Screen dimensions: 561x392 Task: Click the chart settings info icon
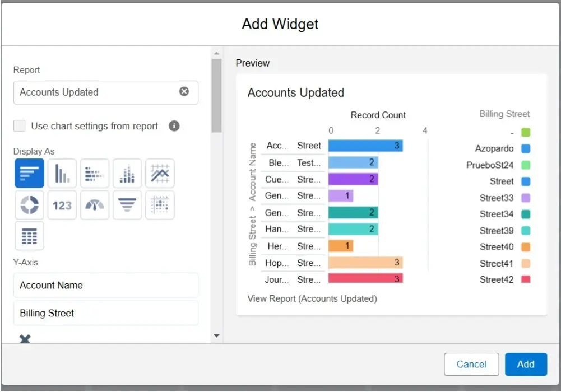point(174,126)
